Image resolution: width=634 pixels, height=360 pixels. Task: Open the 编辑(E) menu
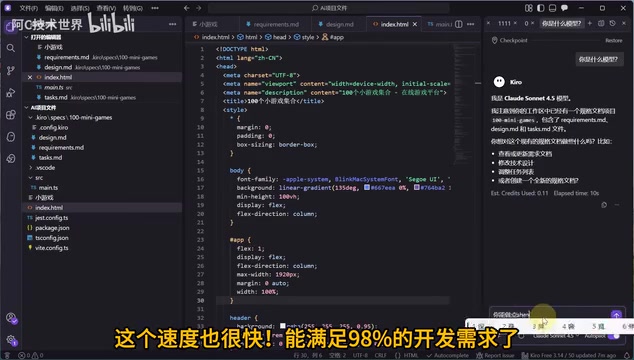pyautogui.click(x=54, y=8)
